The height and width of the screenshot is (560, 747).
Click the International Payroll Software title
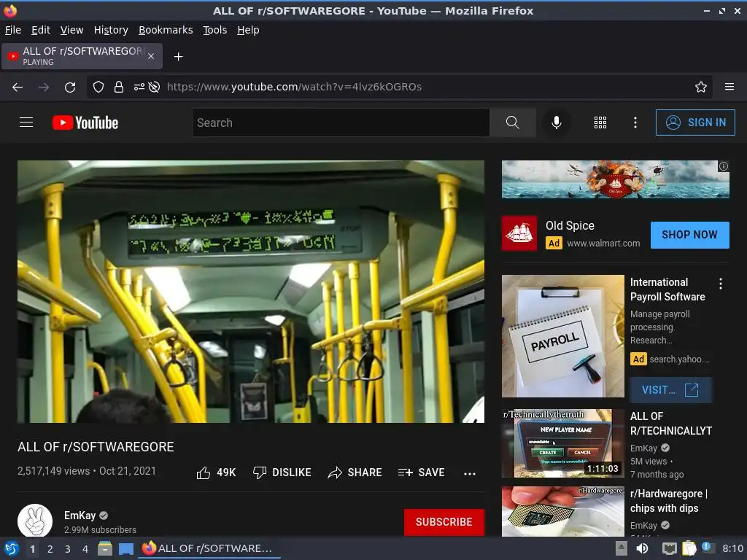667,289
